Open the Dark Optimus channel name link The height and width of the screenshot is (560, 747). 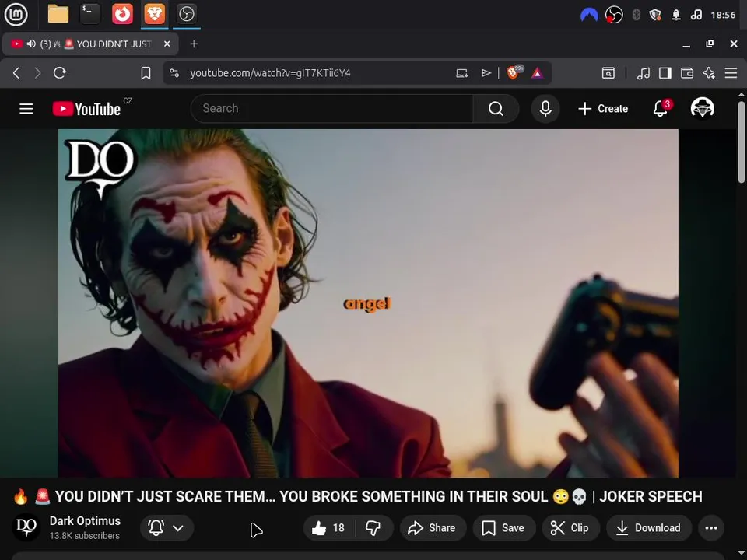point(85,521)
